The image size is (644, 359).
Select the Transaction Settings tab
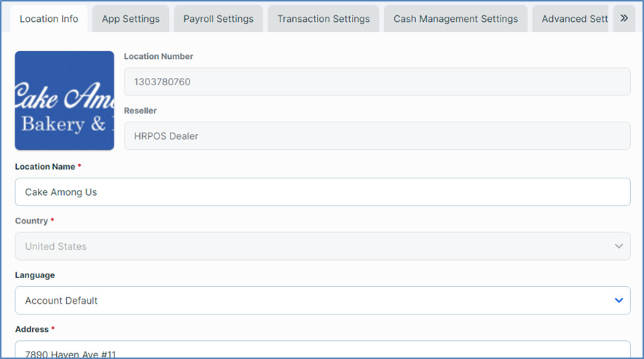tap(323, 19)
